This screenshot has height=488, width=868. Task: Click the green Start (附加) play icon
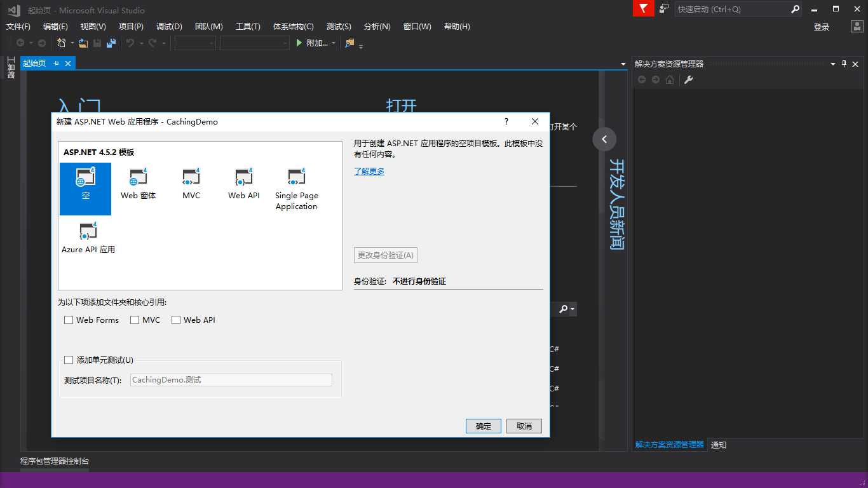(300, 43)
